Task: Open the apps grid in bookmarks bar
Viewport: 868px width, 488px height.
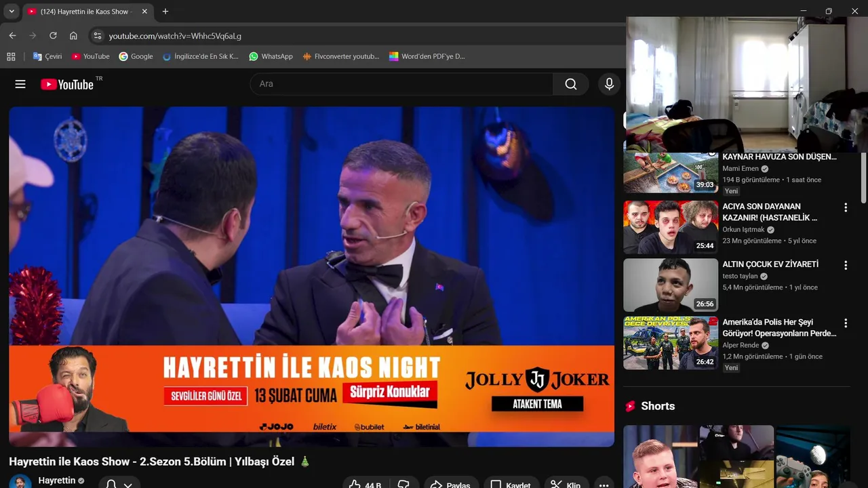Action: point(11,56)
